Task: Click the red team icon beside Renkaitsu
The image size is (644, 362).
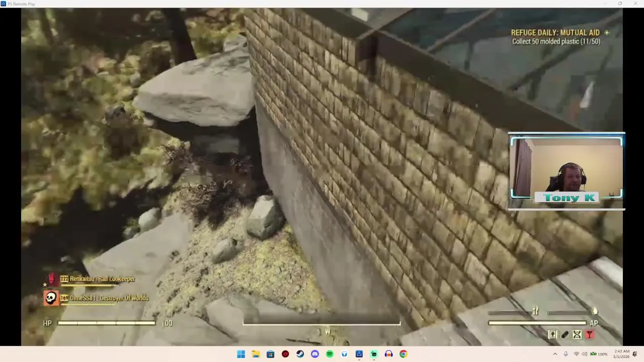Action: [52, 279]
